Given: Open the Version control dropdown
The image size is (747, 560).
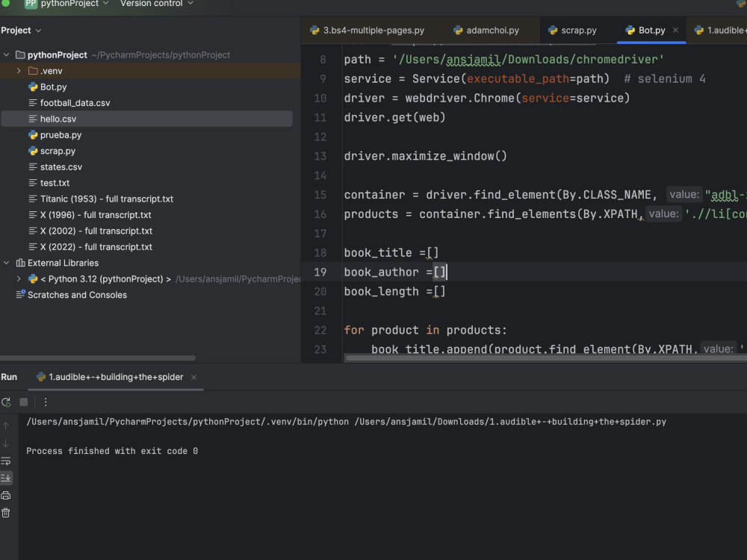Looking at the screenshot, I should tap(157, 4).
